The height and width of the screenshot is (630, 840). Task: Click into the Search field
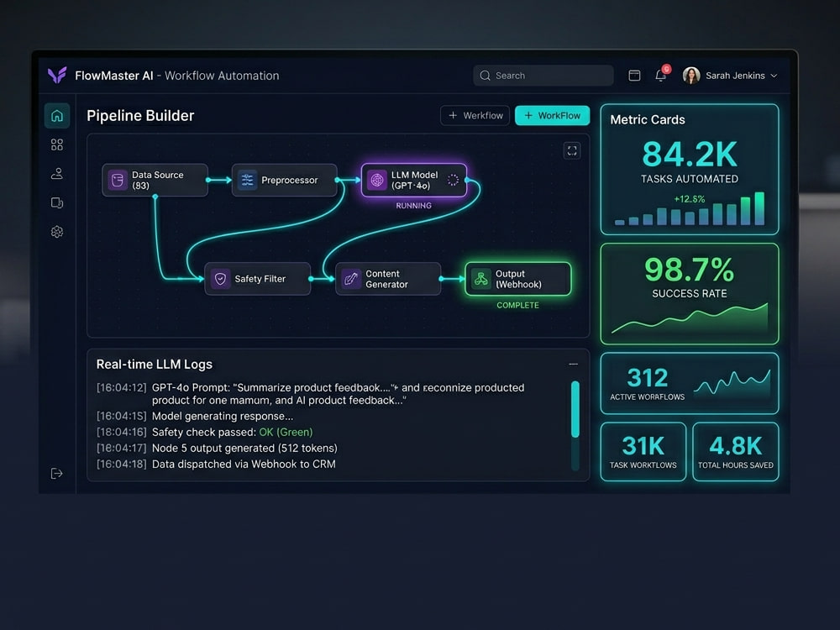pyautogui.click(x=543, y=76)
